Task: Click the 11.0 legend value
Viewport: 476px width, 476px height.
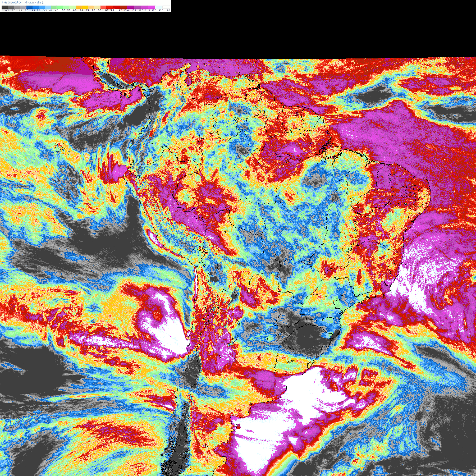Action: pos(141,10)
